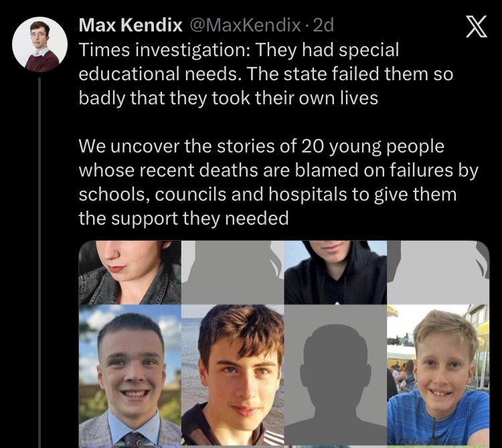Open Max Kendix's profile avatar photo

tap(39, 44)
